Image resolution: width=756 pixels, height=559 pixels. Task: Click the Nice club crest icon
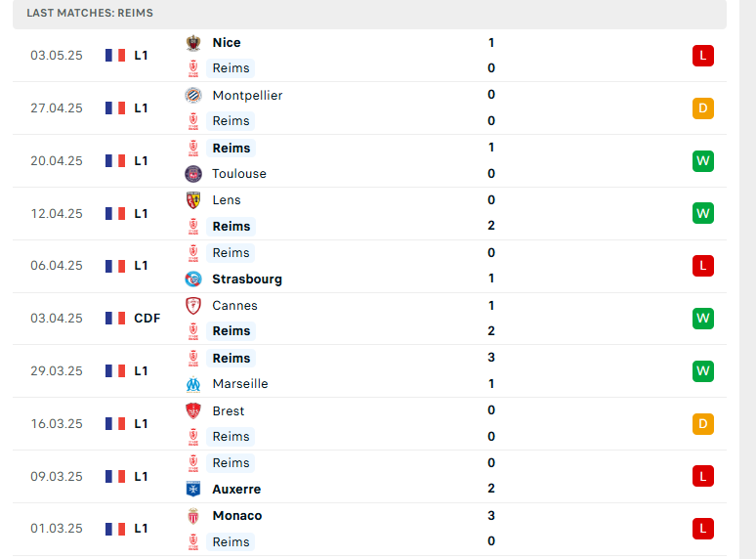(193, 43)
